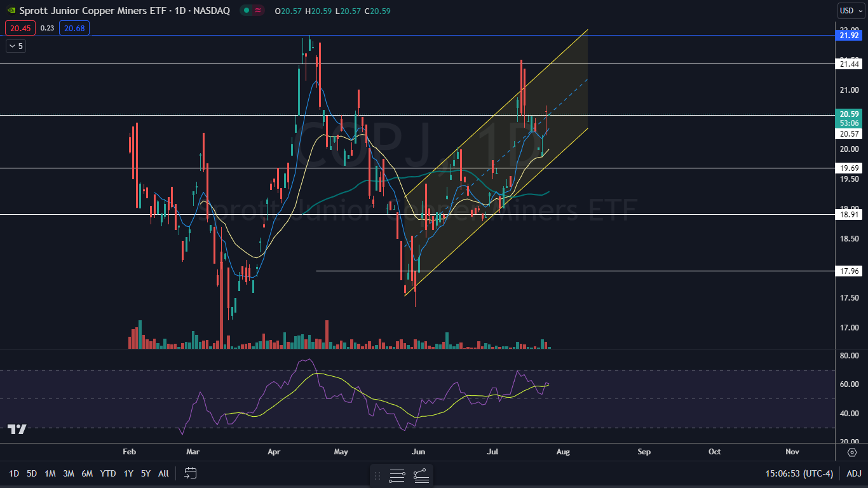Select the 17.96 horizontal line price label

850,271
